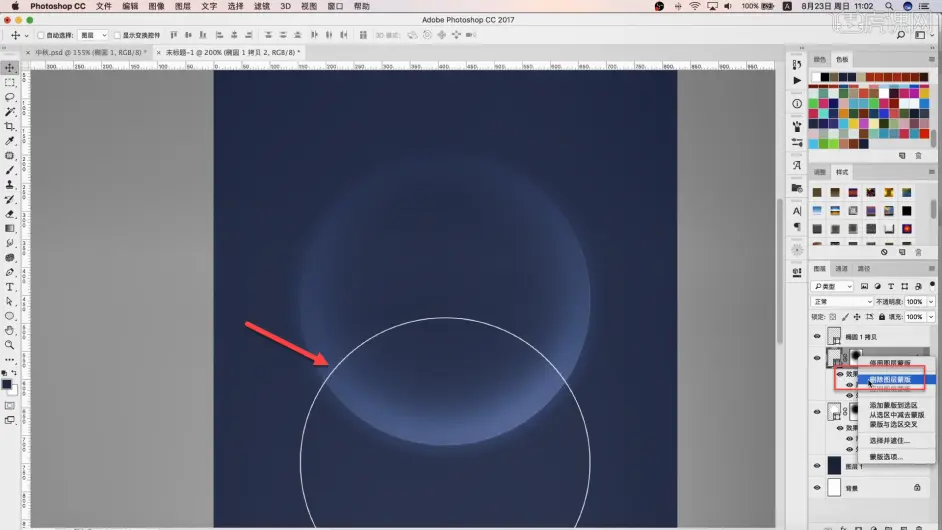
Task: Open the fill 填充 slider dropdown
Action: coord(931,317)
